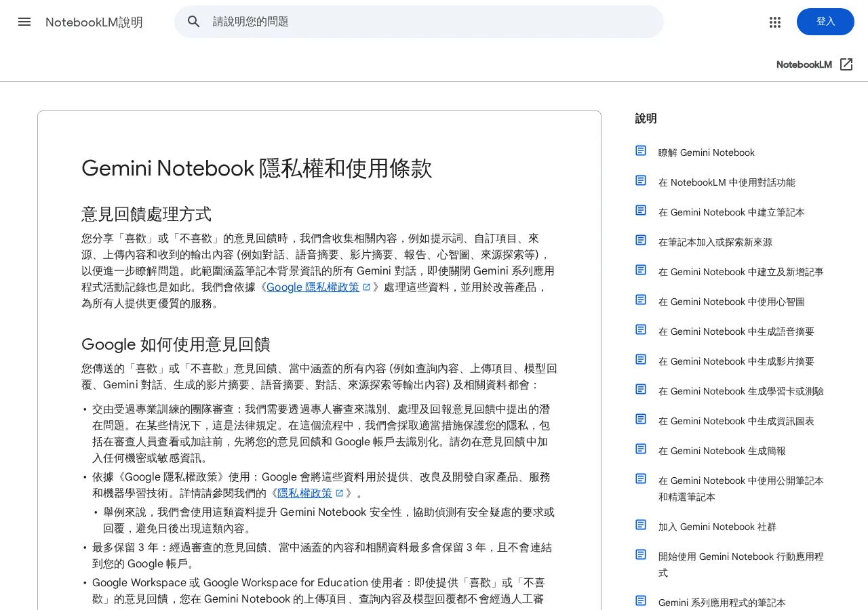The height and width of the screenshot is (610, 868).
Task: Click the 說明 sidebar heading
Action: [x=646, y=119]
